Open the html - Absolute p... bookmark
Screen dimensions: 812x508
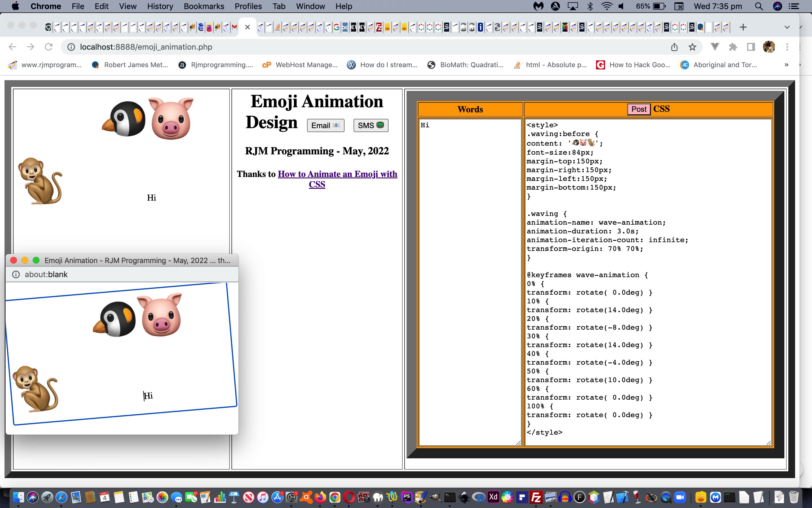point(550,65)
